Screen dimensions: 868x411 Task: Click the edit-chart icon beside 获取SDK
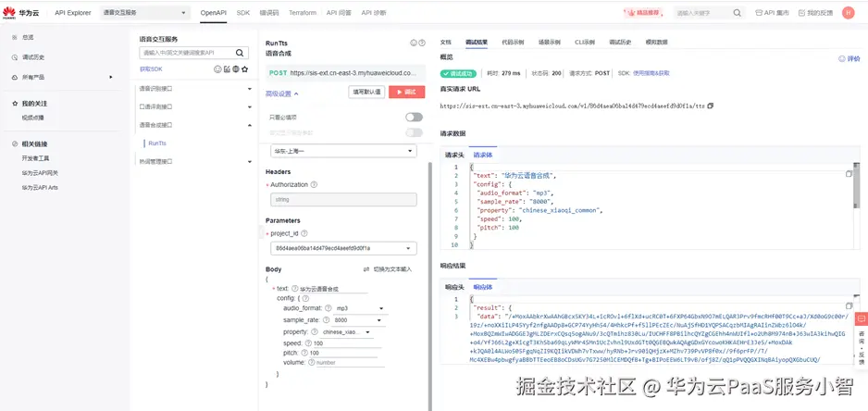click(x=227, y=69)
